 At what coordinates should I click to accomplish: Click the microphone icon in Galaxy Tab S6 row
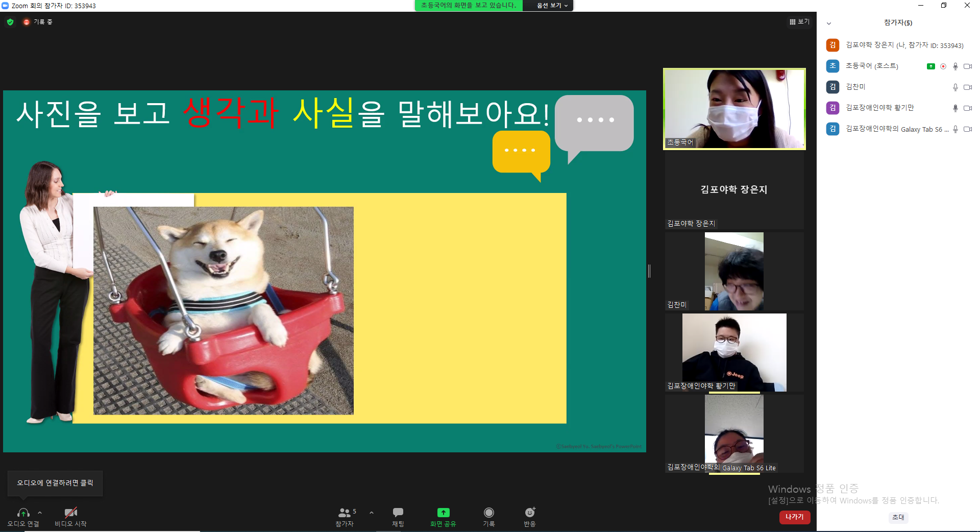[955, 129]
